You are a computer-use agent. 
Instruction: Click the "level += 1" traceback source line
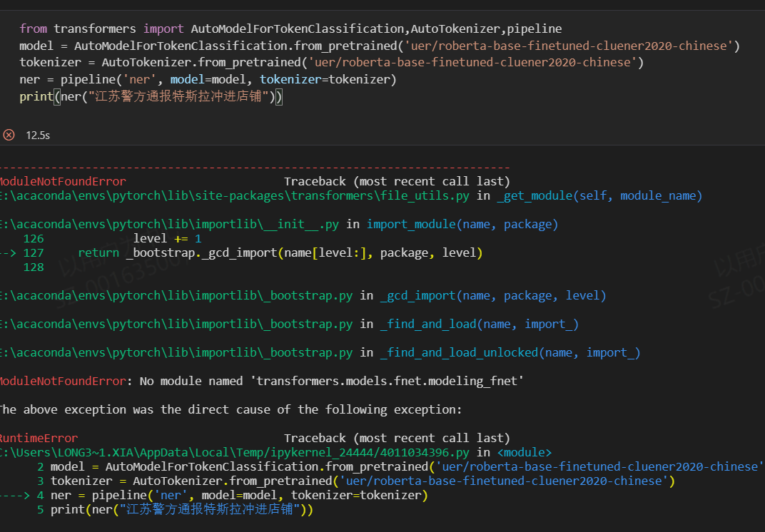tap(167, 239)
